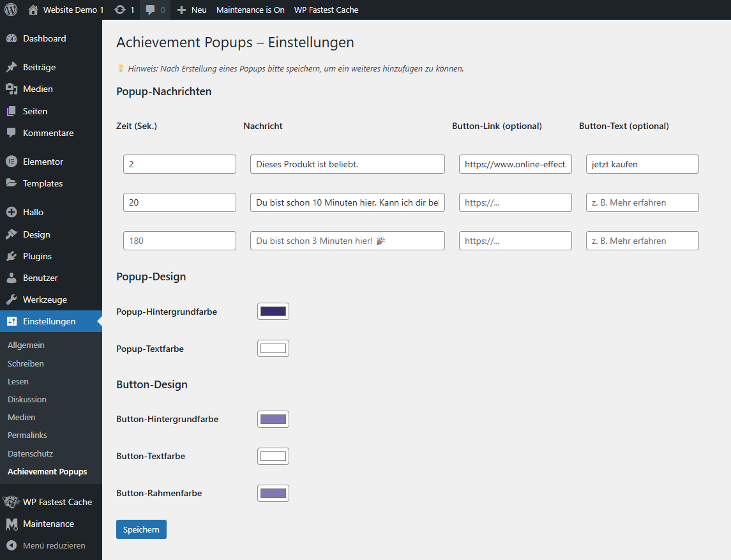Pick the Popup-Hintergrundfarbe color swatch

pos(273,312)
